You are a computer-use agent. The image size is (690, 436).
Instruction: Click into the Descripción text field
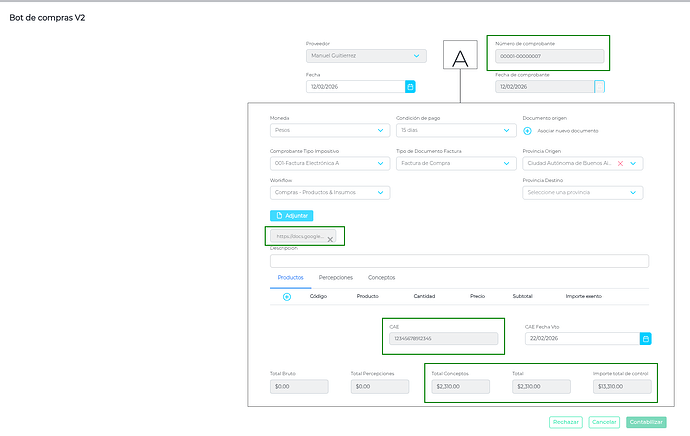[x=459, y=261]
